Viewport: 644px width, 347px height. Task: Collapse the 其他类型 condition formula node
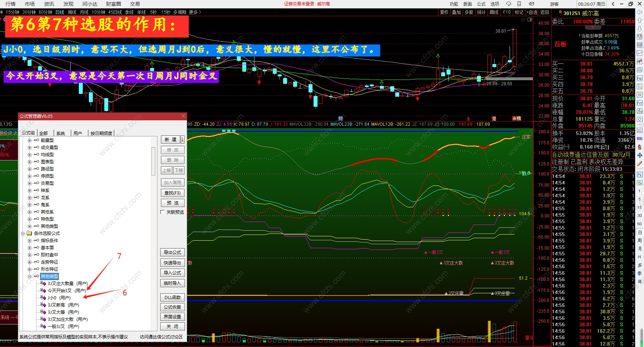30,276
